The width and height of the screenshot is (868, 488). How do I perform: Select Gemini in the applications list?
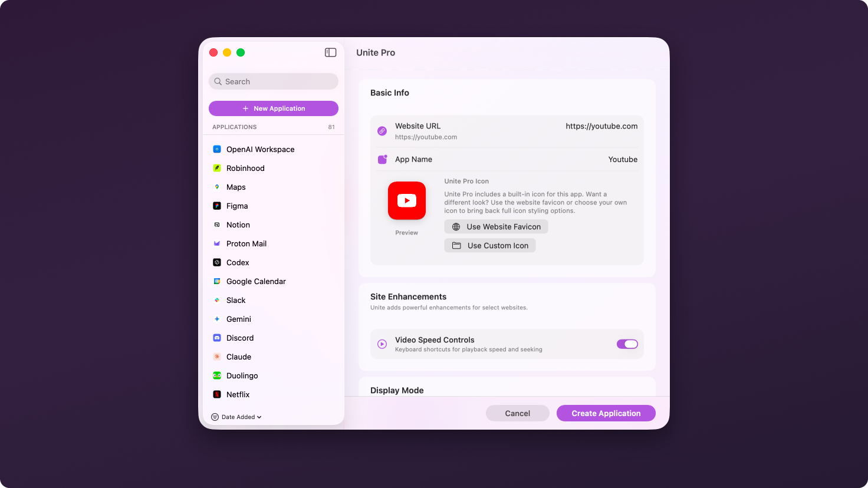[274, 319]
